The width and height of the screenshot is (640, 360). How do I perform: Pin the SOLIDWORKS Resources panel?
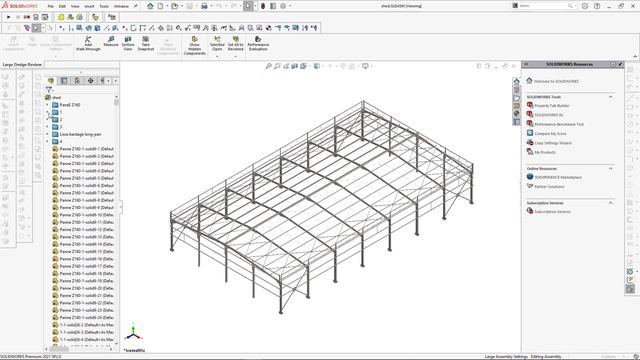click(620, 64)
